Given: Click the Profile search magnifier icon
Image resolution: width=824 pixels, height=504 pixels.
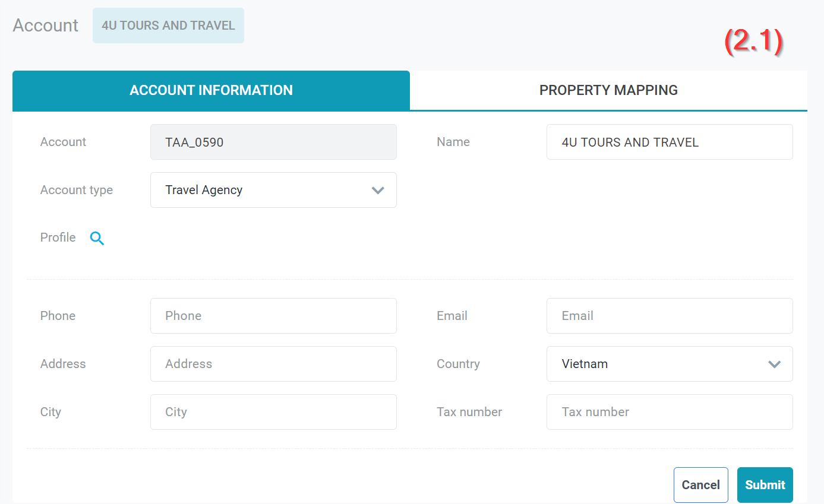Looking at the screenshot, I should (x=97, y=238).
